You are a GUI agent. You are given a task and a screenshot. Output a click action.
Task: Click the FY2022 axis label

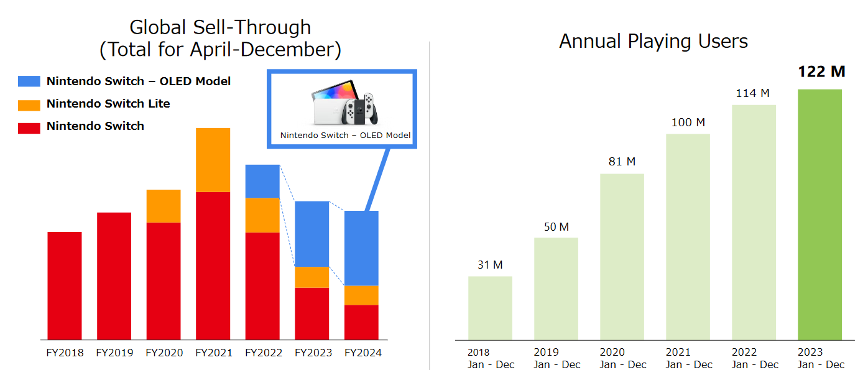(264, 353)
